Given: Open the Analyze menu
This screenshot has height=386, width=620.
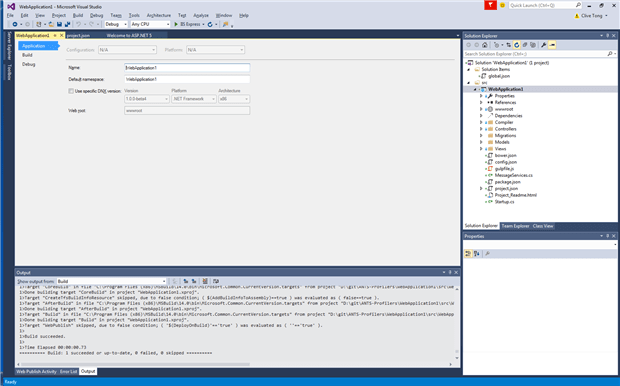Looking at the screenshot, I should click(x=201, y=15).
